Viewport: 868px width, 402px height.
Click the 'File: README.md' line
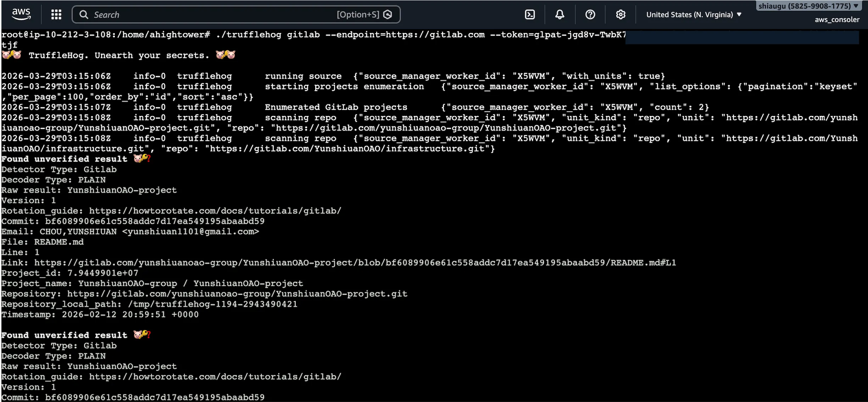(43, 242)
